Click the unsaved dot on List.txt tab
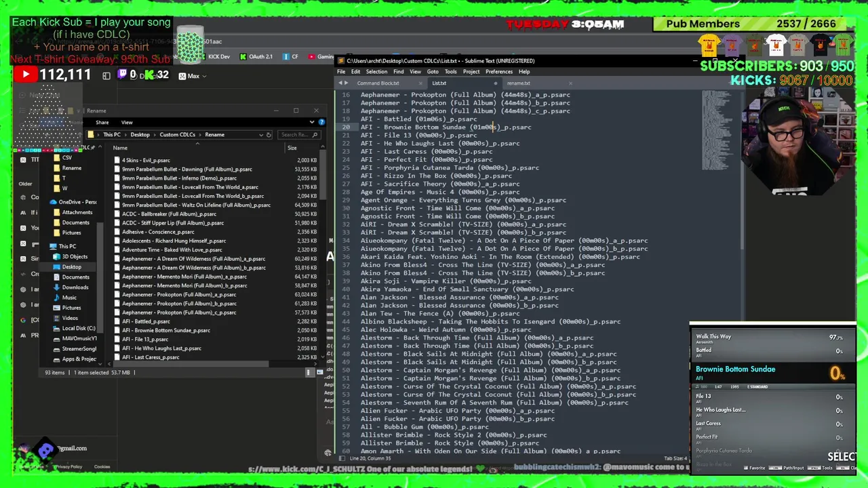This screenshot has height=488, width=868. (x=495, y=83)
